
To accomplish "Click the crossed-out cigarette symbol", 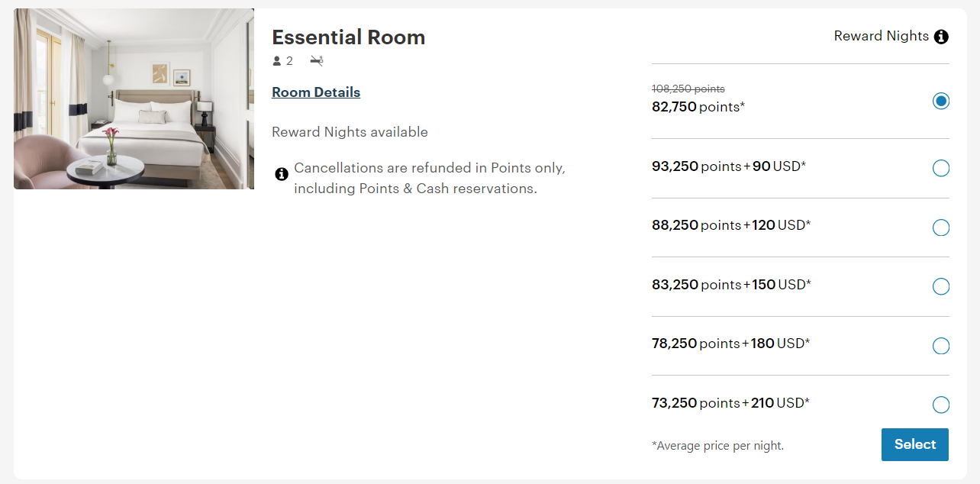I will pos(316,60).
